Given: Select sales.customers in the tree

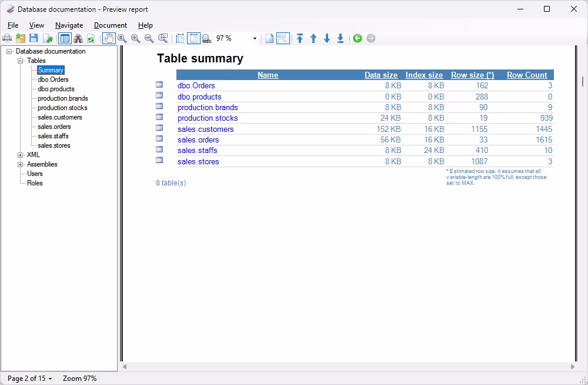Looking at the screenshot, I should [x=59, y=117].
